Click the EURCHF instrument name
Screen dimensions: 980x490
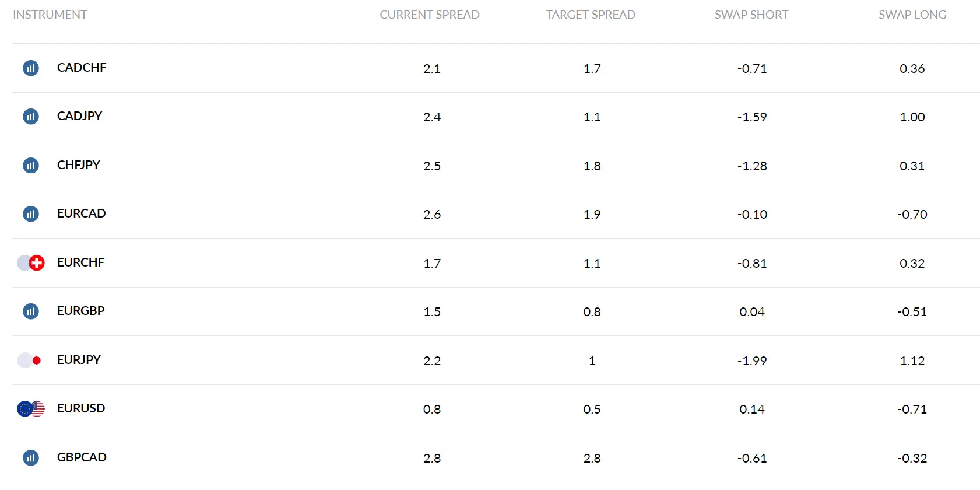[80, 262]
